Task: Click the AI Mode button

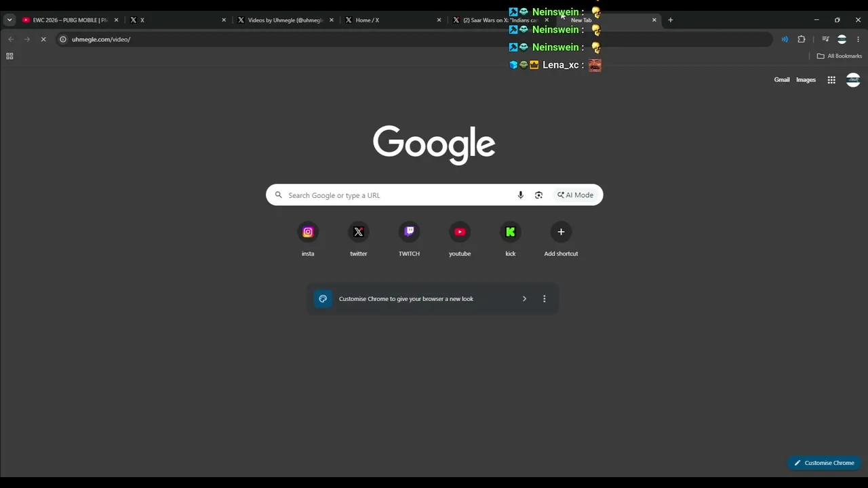Action: [576, 195]
